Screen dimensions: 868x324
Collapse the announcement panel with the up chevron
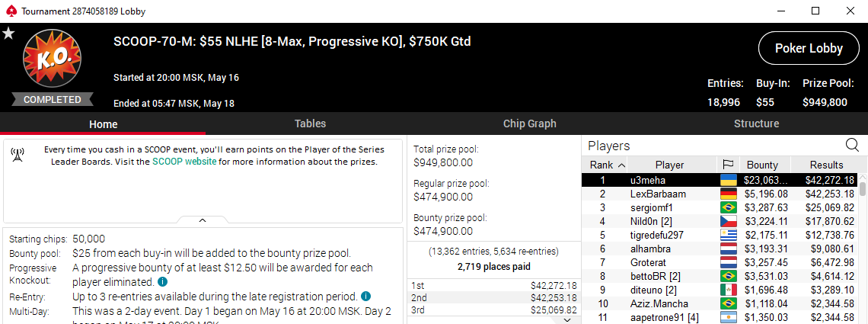[x=203, y=220]
